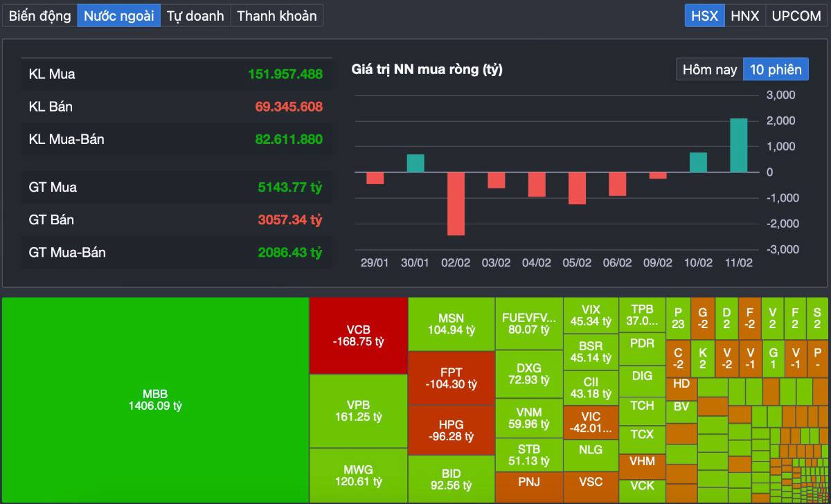831x504 pixels.
Task: Show 10 phiên chart view
Action: pyautogui.click(x=776, y=69)
